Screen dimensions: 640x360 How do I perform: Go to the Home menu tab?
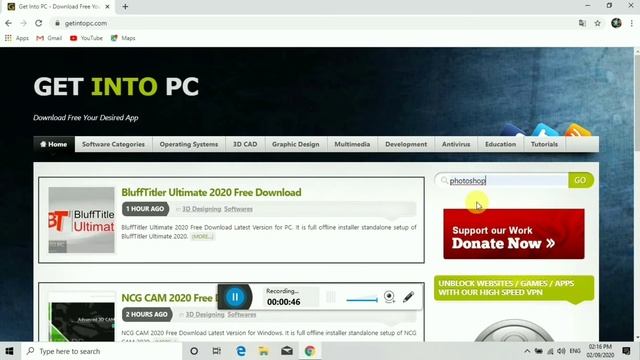[54, 144]
